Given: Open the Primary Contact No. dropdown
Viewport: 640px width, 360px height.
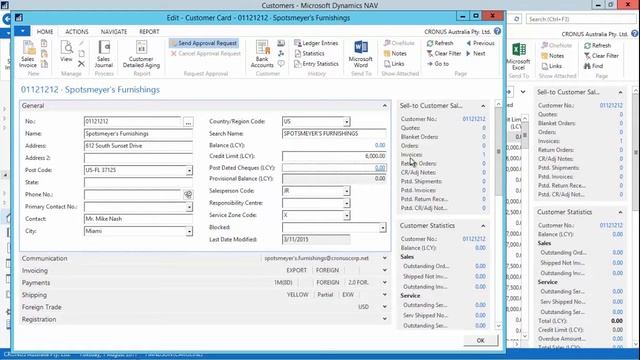Looking at the screenshot, I should 189,207.
